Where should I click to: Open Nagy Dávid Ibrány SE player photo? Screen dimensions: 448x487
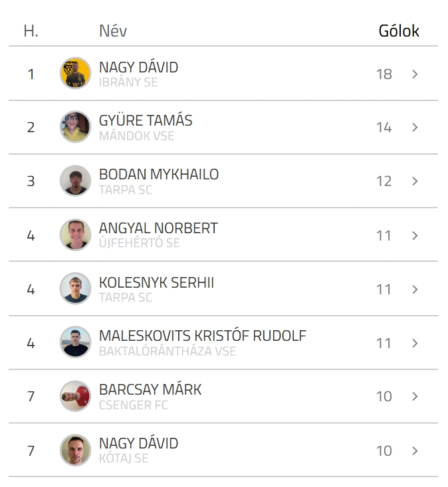75,73
